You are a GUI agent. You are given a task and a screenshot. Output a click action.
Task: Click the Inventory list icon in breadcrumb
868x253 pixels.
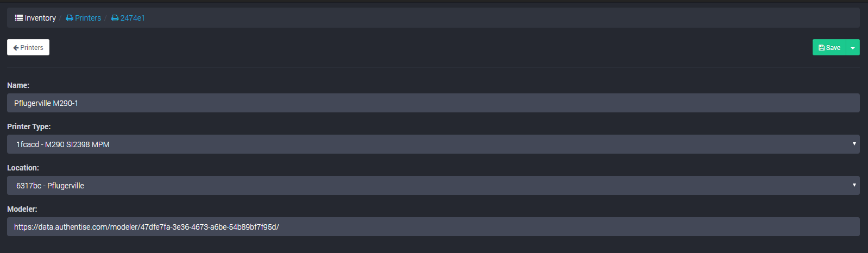[19, 18]
